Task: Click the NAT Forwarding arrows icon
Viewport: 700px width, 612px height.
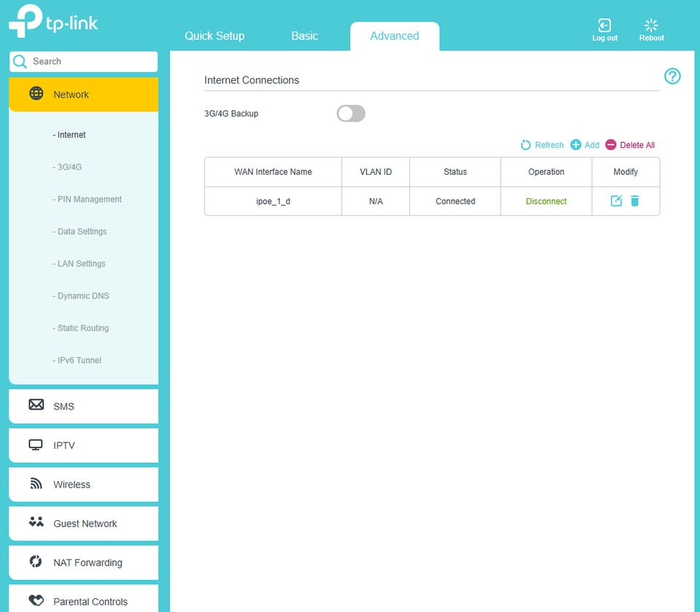Action: pyautogui.click(x=36, y=561)
